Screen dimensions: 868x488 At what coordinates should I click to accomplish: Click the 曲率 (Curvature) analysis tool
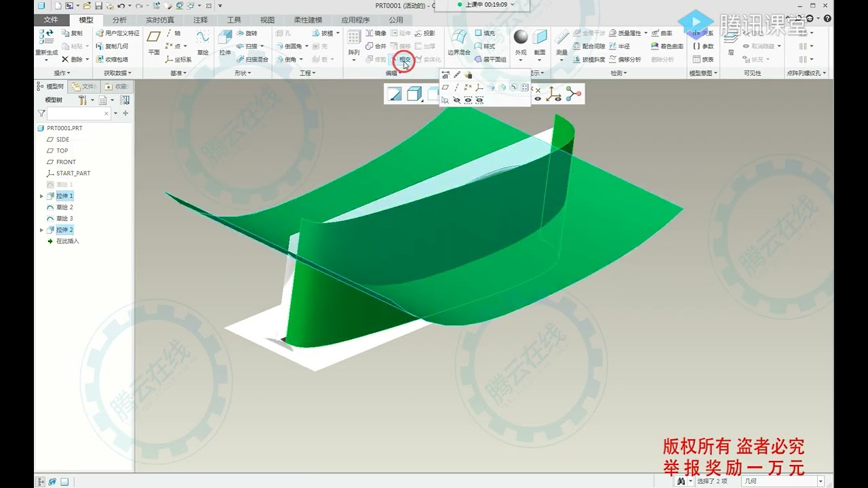(x=662, y=33)
